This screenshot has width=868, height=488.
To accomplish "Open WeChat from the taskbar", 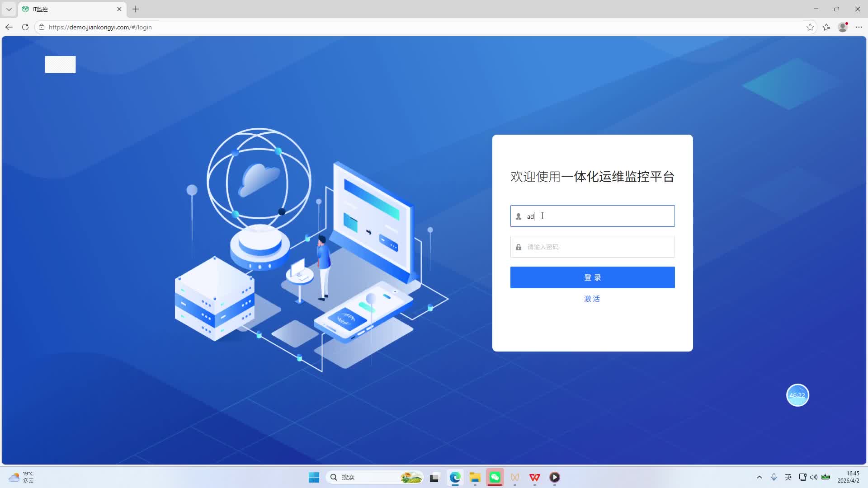I will click(x=495, y=477).
